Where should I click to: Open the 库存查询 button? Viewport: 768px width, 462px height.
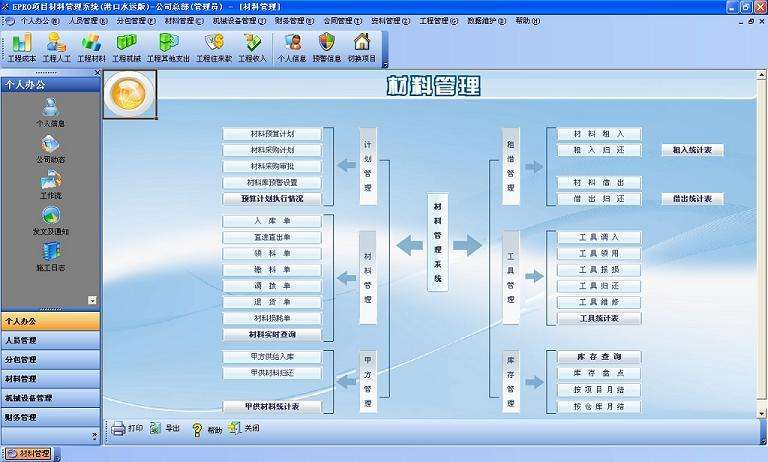599,357
